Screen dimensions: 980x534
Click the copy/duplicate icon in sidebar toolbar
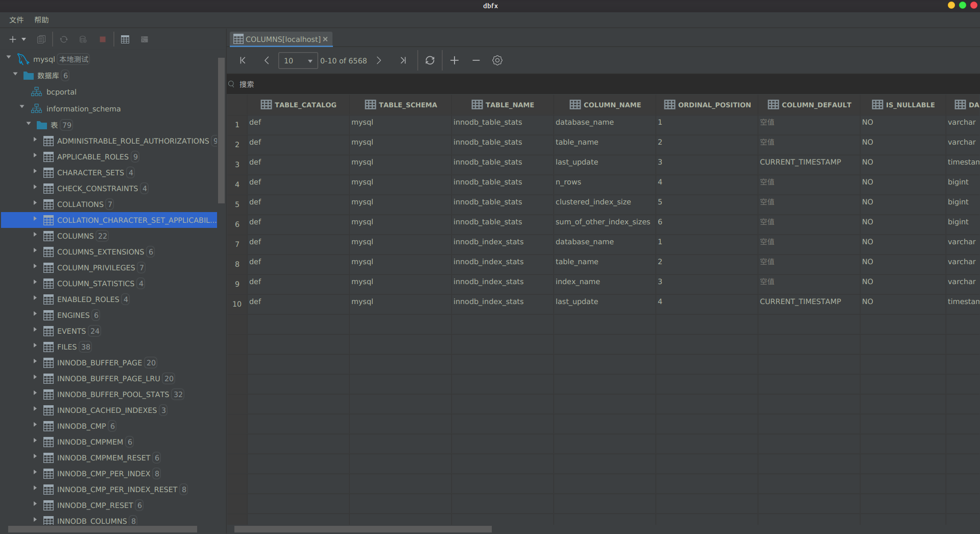pyautogui.click(x=41, y=39)
